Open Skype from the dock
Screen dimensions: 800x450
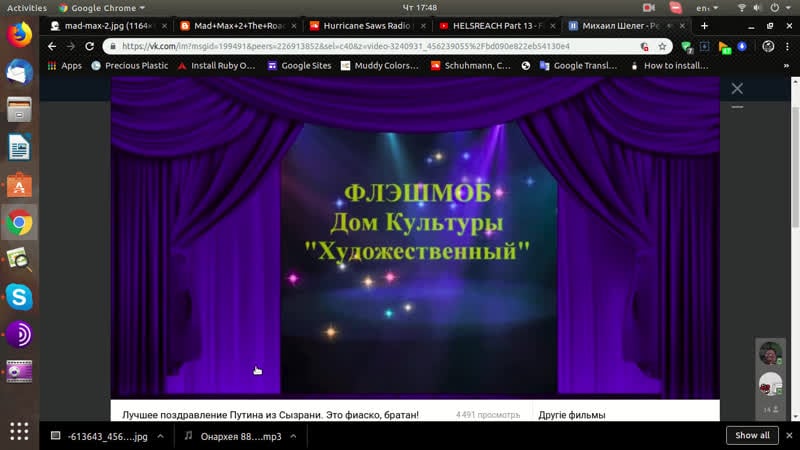(x=19, y=297)
